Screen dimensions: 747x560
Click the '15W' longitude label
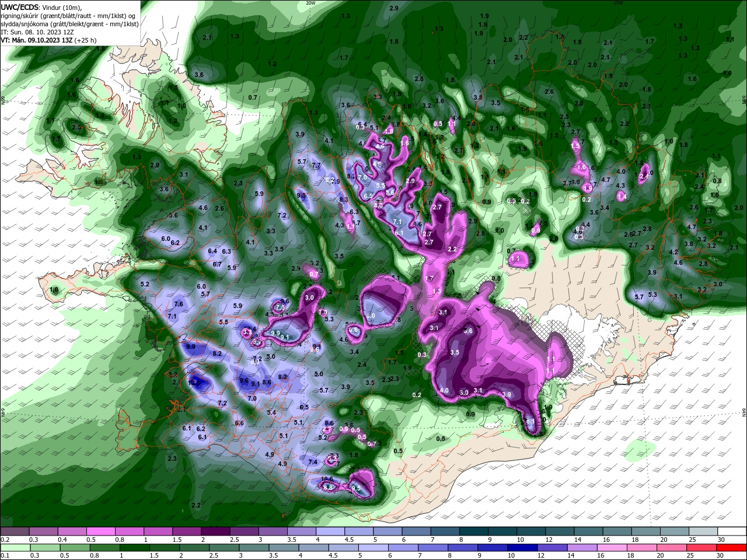(618, 3)
